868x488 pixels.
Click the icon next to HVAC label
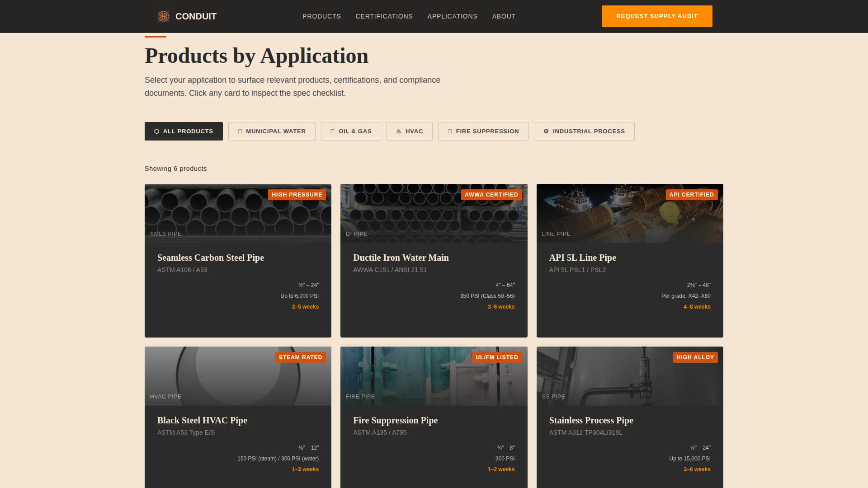click(398, 131)
